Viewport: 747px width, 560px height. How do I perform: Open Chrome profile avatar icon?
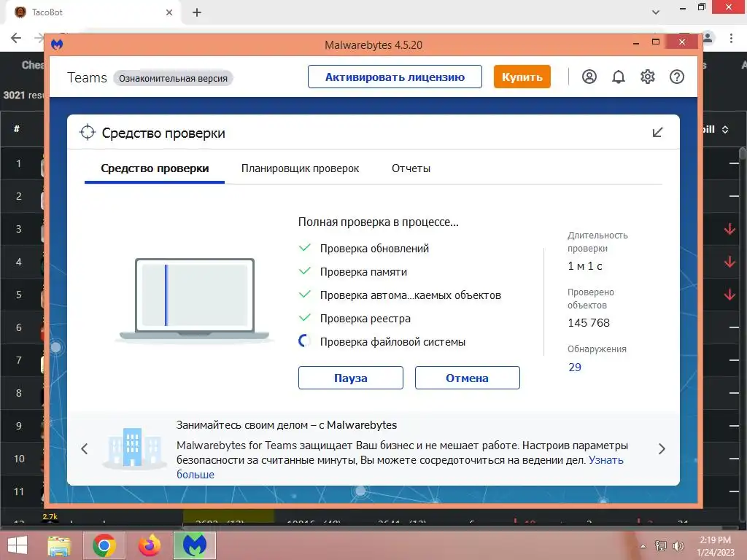(x=708, y=38)
